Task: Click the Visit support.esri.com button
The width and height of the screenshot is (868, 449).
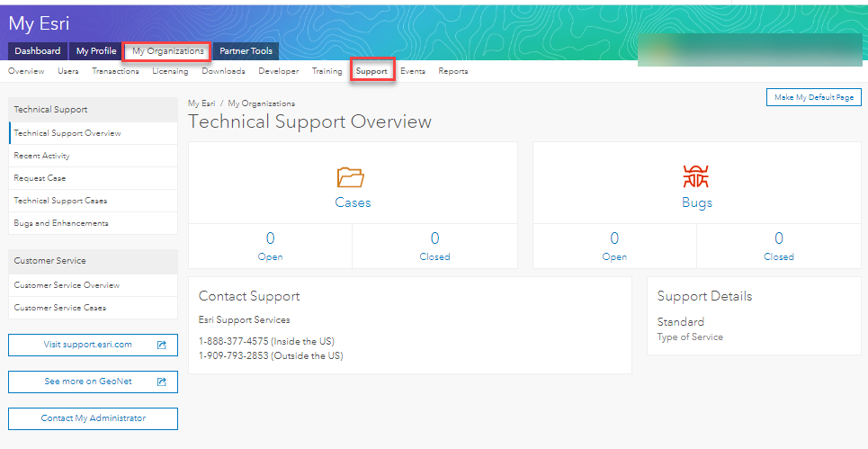Action: click(93, 345)
